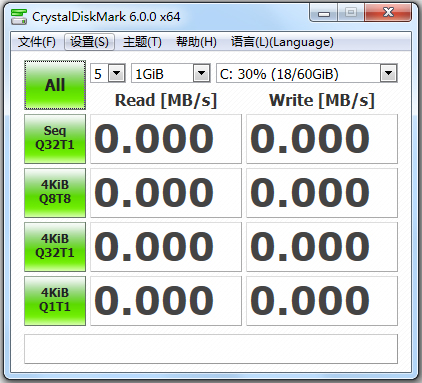
Task: Open the 文件(F) menu
Action: pyautogui.click(x=37, y=42)
